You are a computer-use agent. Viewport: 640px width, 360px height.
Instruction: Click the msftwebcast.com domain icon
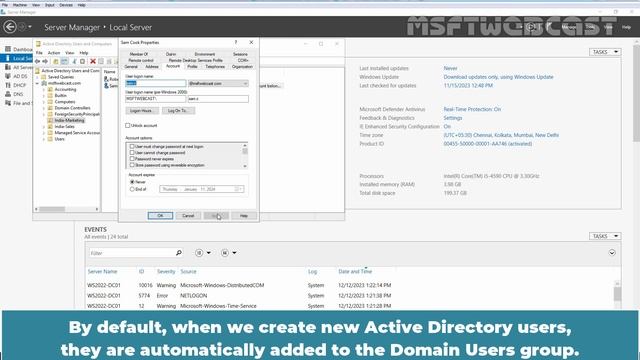click(44, 83)
